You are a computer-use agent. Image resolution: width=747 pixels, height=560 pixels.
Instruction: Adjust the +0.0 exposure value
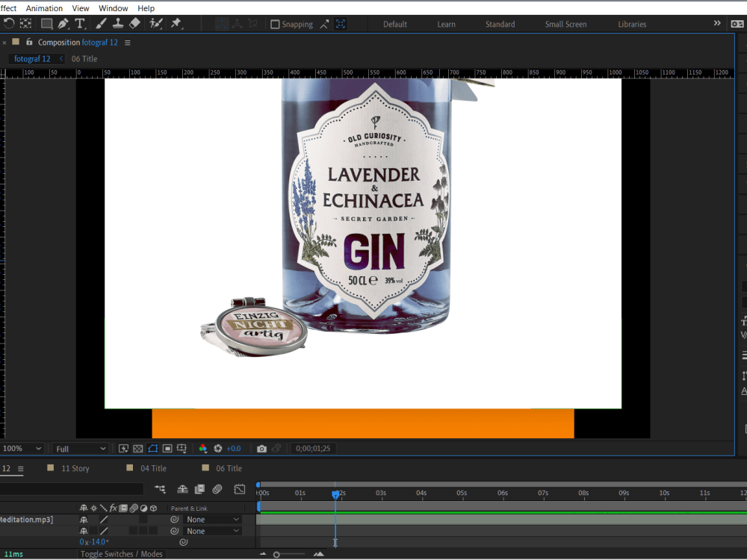click(234, 449)
